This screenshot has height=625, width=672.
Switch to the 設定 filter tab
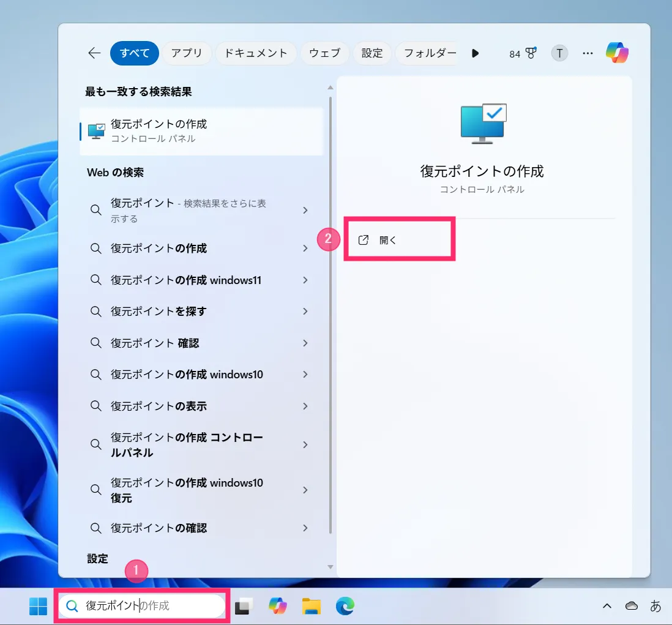(372, 53)
